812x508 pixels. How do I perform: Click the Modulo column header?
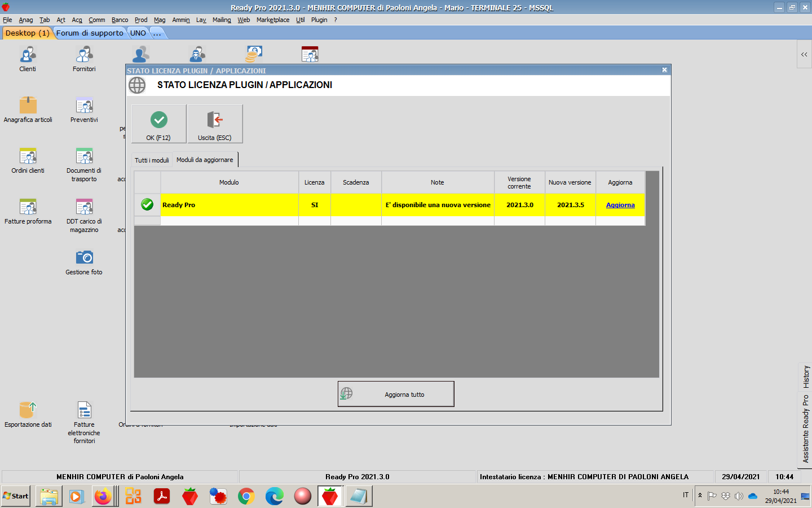pyautogui.click(x=229, y=182)
